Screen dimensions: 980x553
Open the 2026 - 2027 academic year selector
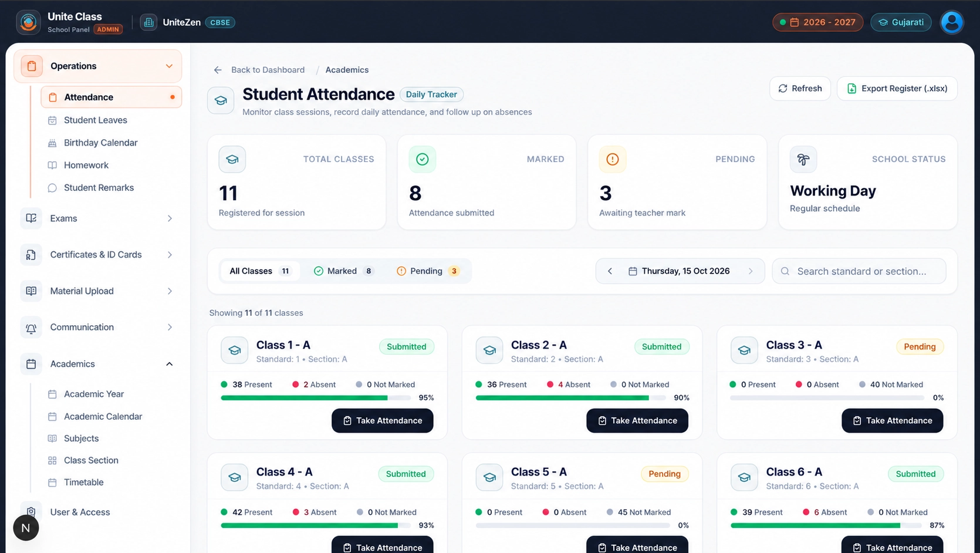[817, 22]
